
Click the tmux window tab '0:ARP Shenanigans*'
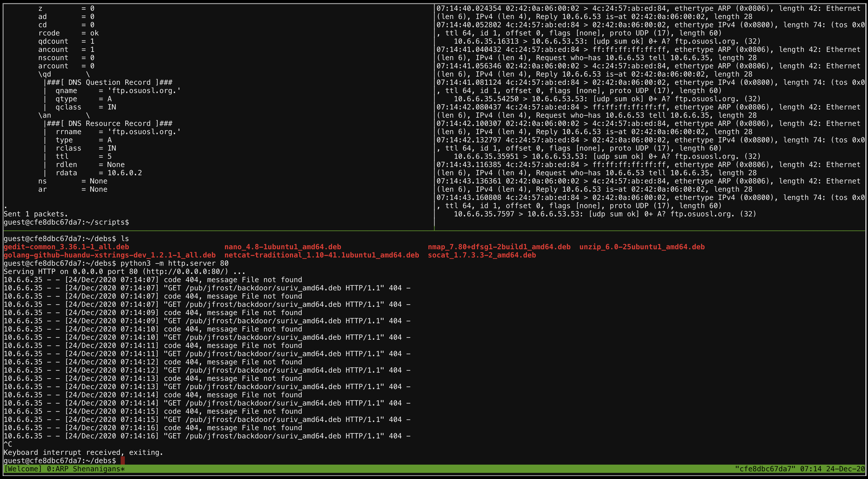(x=86, y=469)
